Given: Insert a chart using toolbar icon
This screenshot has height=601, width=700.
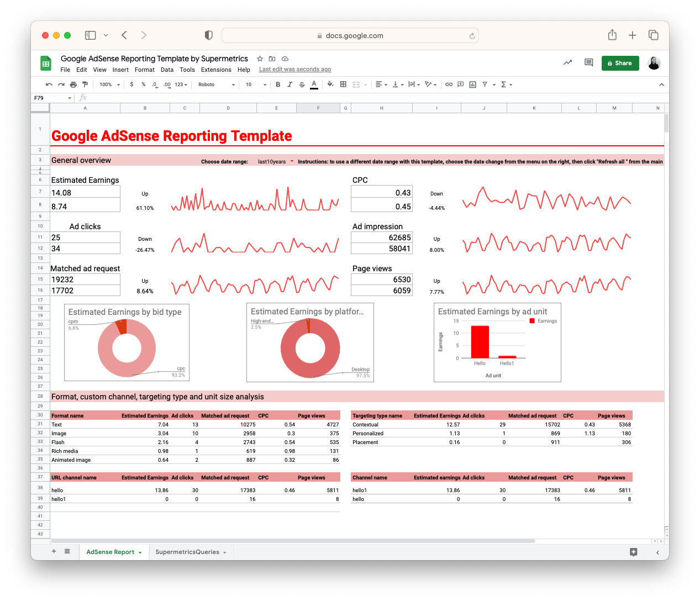Looking at the screenshot, I should 472,85.
